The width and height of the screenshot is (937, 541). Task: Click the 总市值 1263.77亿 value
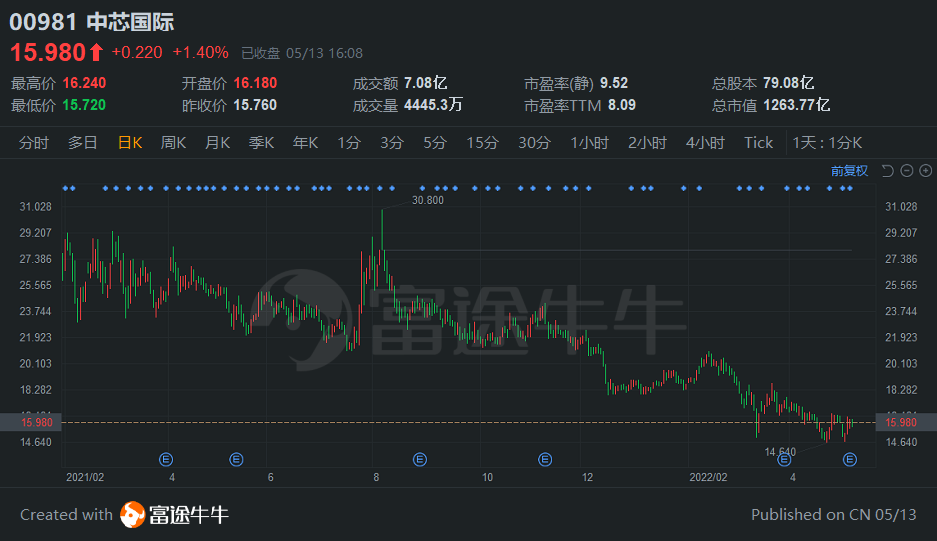[x=797, y=105]
